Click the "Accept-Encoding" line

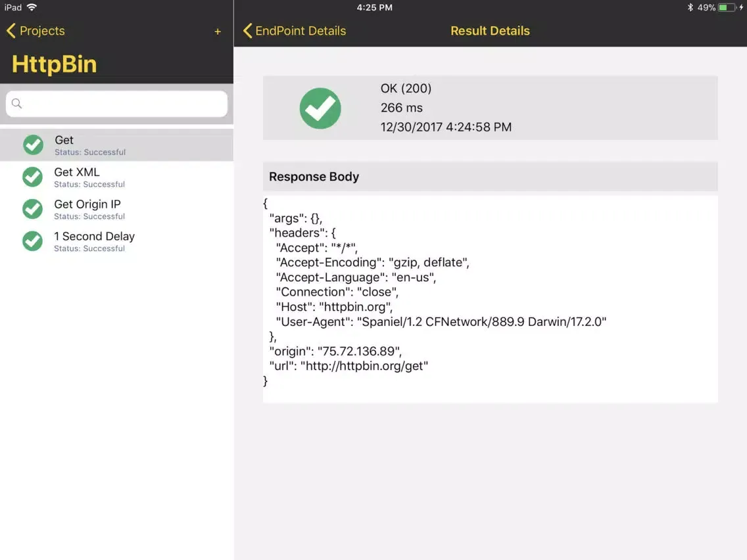coord(373,263)
